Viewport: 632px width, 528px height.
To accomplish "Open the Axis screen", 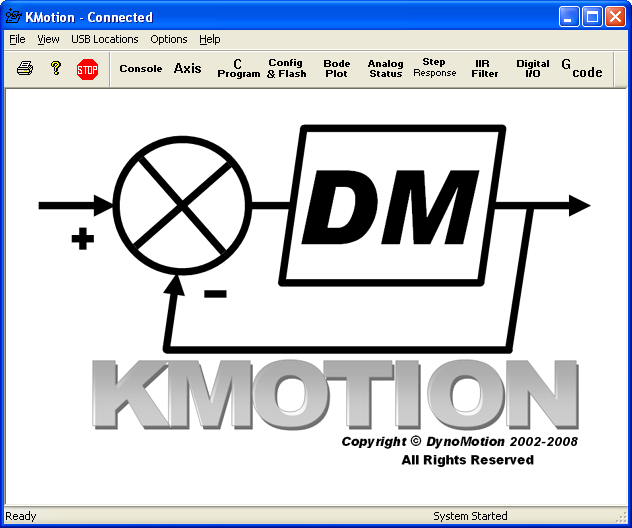I will tap(187, 69).
